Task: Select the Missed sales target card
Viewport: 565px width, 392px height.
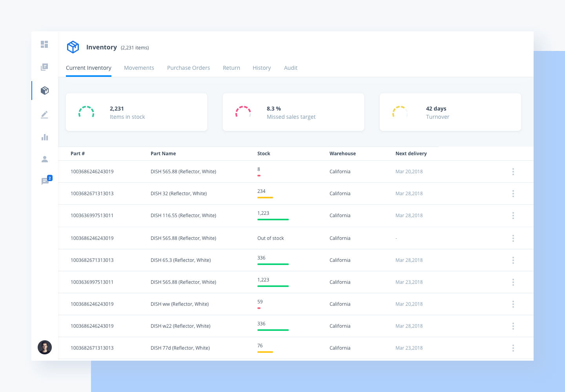Action: pos(293,112)
